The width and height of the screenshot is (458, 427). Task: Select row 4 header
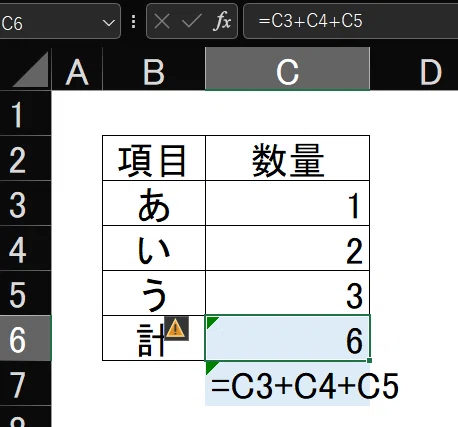point(25,248)
